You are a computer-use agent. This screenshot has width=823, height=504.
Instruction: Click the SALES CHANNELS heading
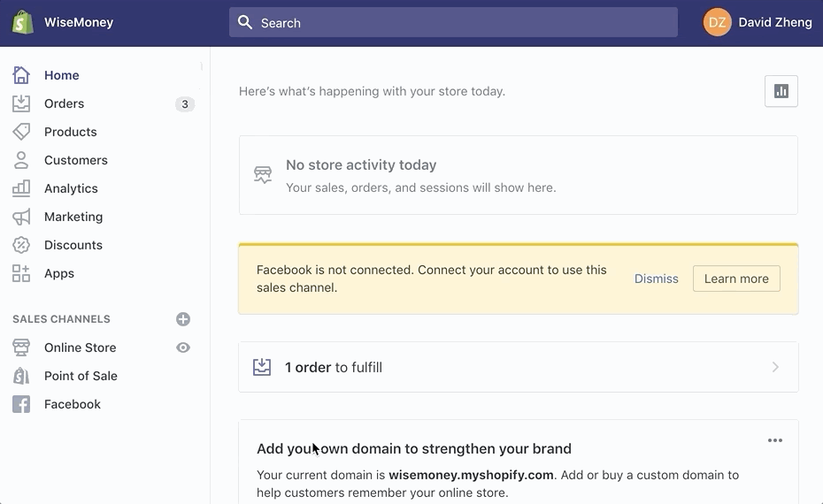[x=61, y=319]
